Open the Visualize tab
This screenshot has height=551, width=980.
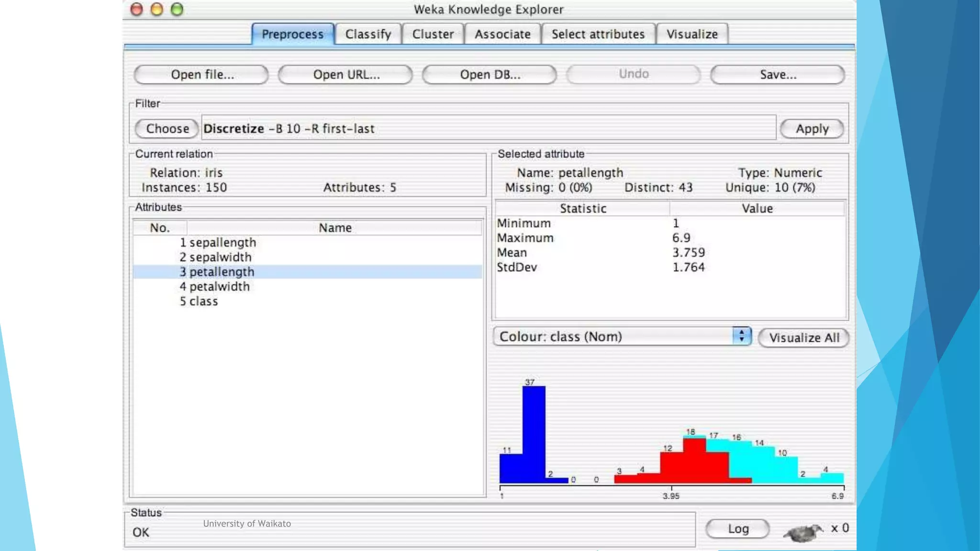[692, 34]
